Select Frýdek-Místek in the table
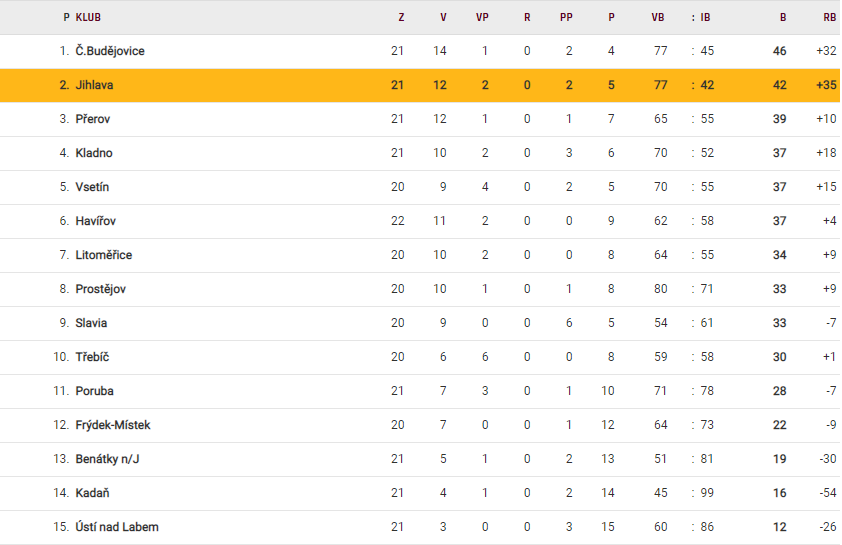This screenshot has height=545, width=842. pyautogui.click(x=112, y=425)
